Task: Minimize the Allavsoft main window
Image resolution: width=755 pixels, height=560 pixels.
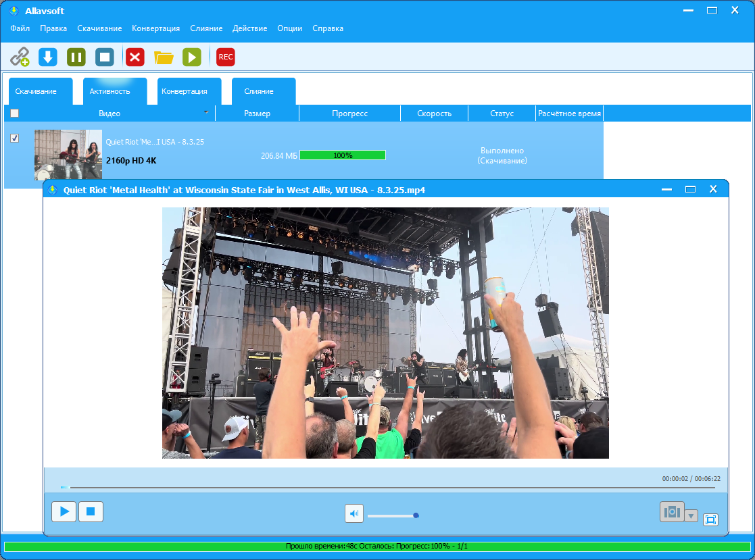Action: pyautogui.click(x=689, y=10)
